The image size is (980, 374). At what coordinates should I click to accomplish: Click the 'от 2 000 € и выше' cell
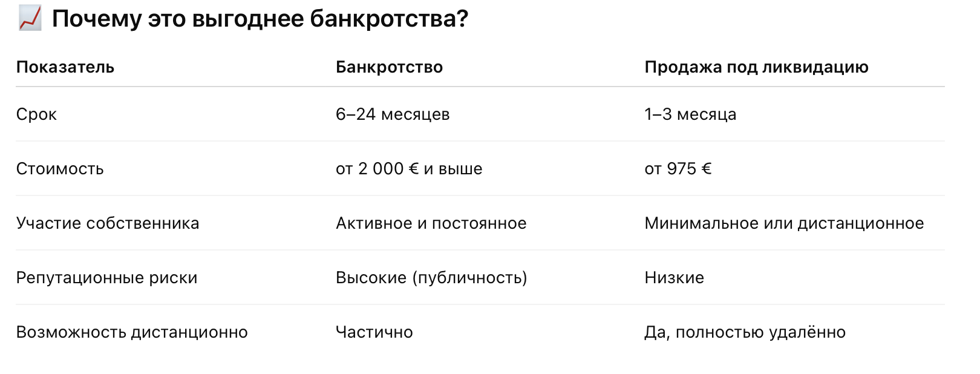409,169
